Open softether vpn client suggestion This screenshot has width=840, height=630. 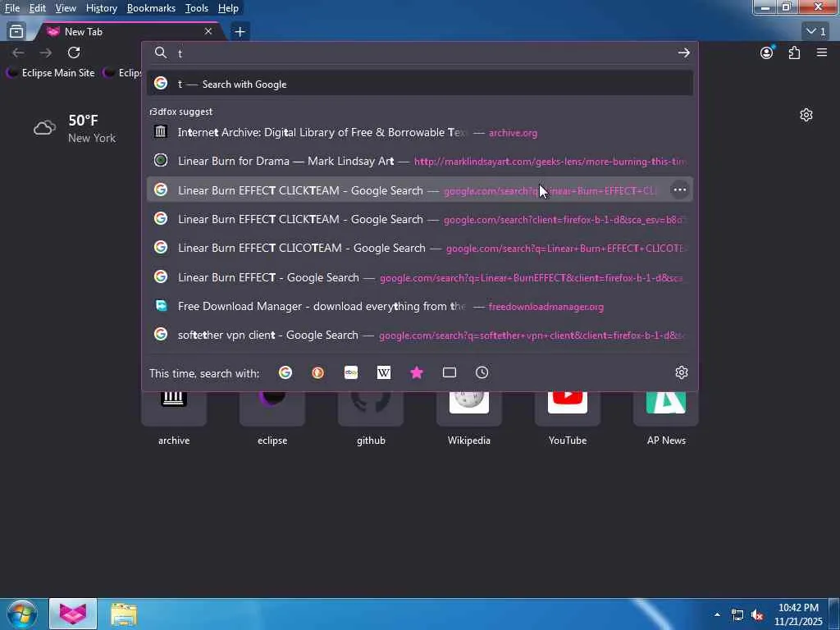[420, 335]
